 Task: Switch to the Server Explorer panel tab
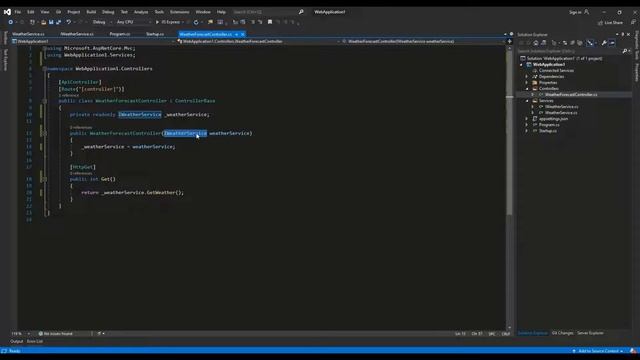click(590, 333)
